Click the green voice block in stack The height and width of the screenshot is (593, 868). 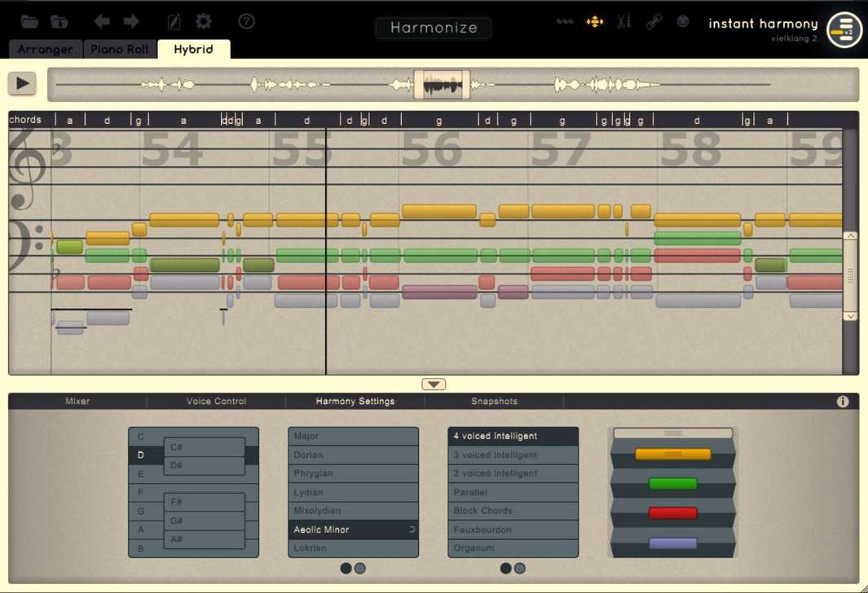click(x=672, y=484)
